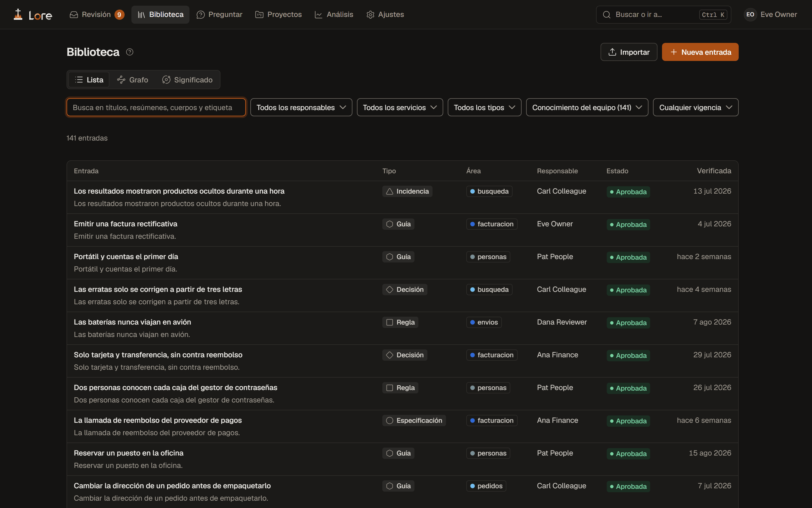Click envios area tag
812x508 pixels.
[484, 322]
